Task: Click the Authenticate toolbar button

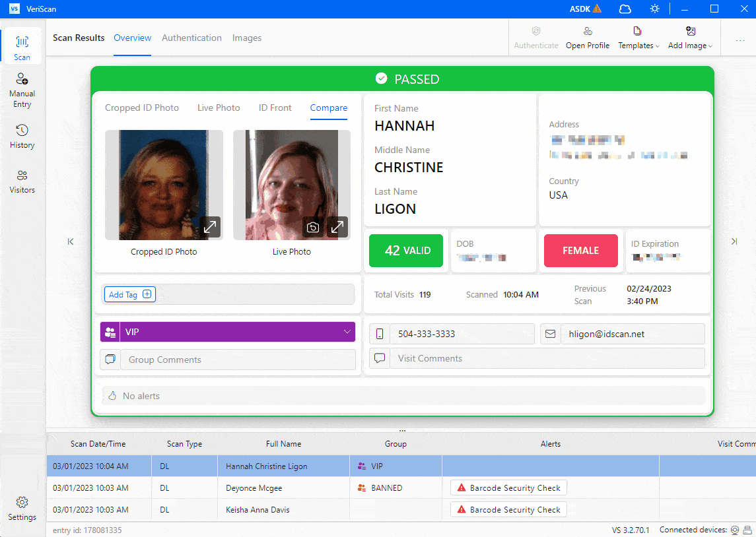Action: point(535,38)
